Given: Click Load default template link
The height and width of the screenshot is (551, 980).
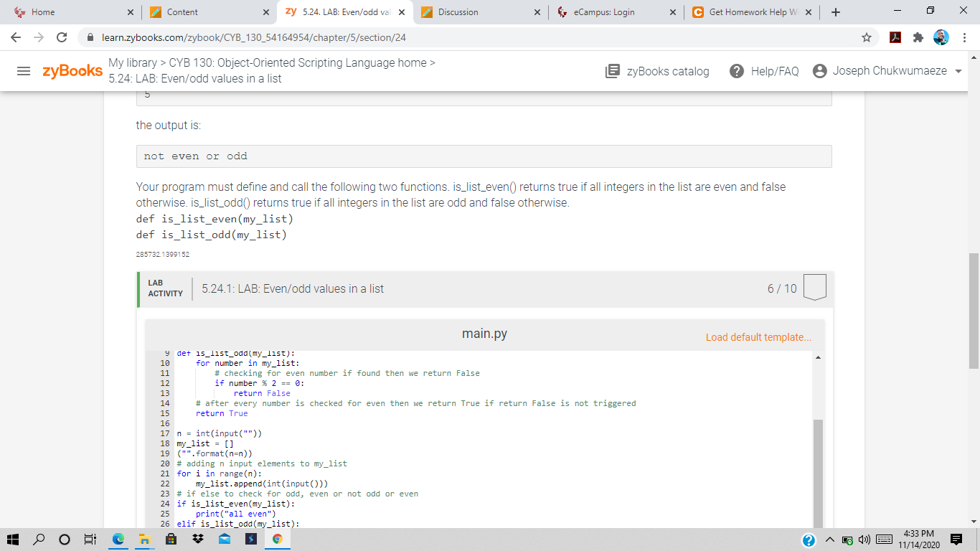Looking at the screenshot, I should pyautogui.click(x=758, y=337).
